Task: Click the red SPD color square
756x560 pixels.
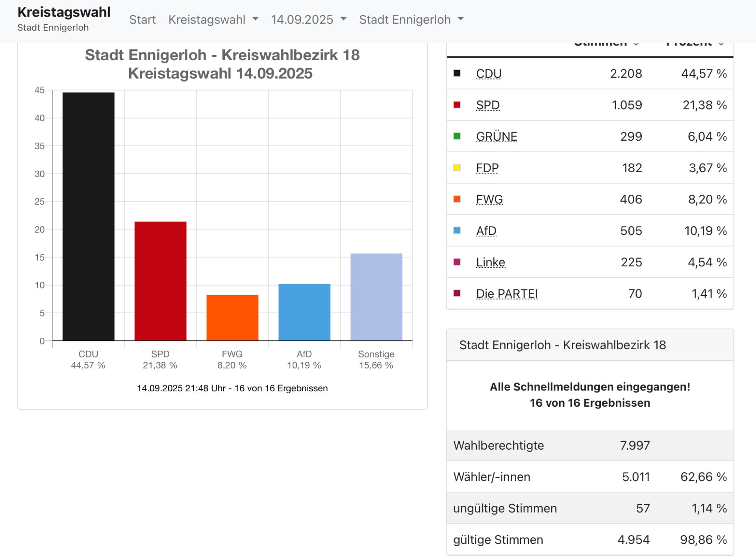Action: (457, 105)
